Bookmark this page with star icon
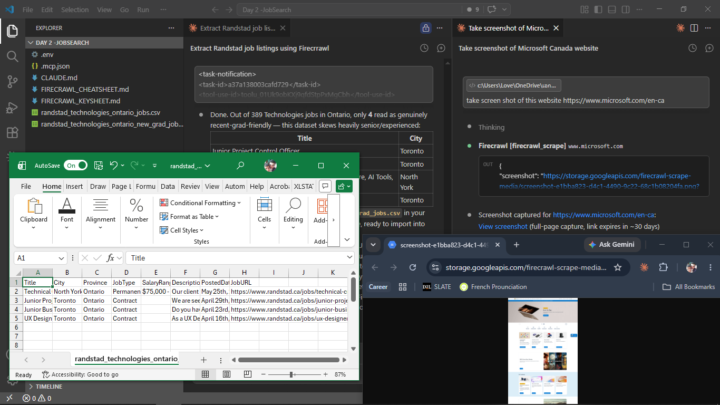 coord(618,267)
